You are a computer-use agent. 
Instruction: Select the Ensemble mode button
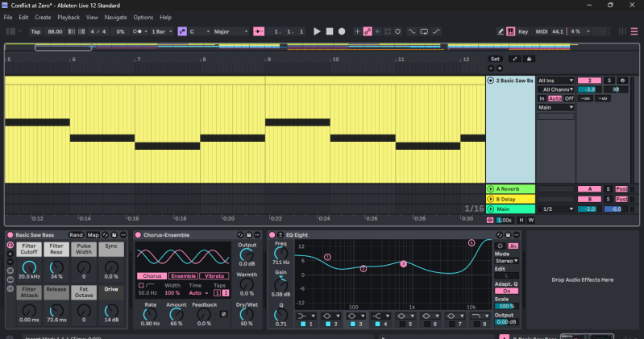click(x=183, y=276)
